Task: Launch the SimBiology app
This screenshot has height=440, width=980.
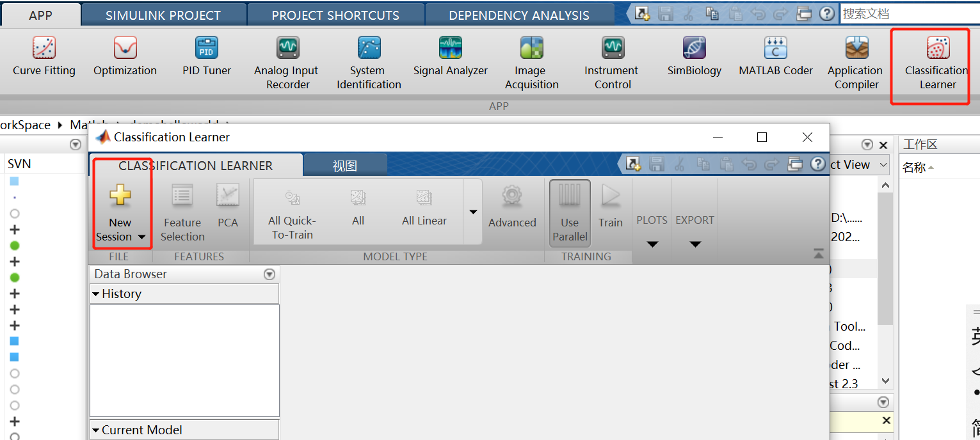Action: click(695, 56)
